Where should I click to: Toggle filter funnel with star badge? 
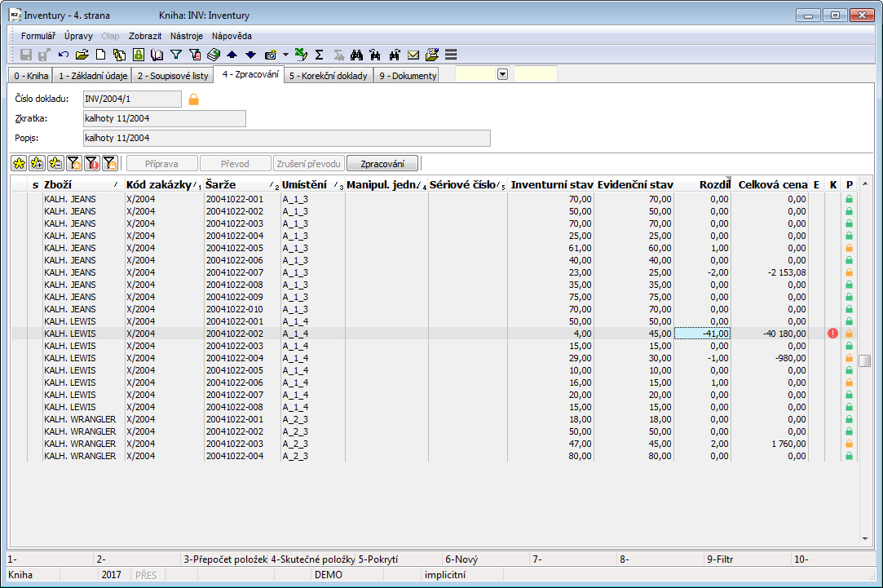click(x=73, y=163)
